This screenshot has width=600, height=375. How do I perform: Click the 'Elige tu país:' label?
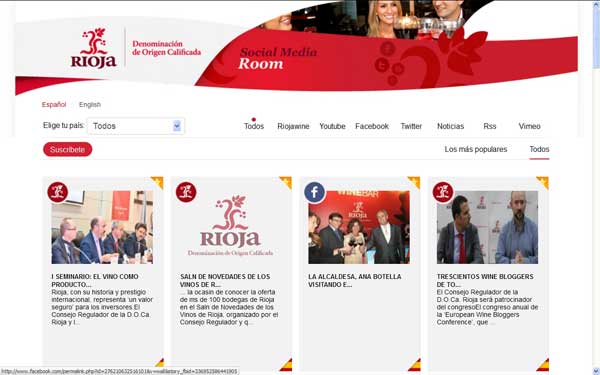[x=64, y=126]
